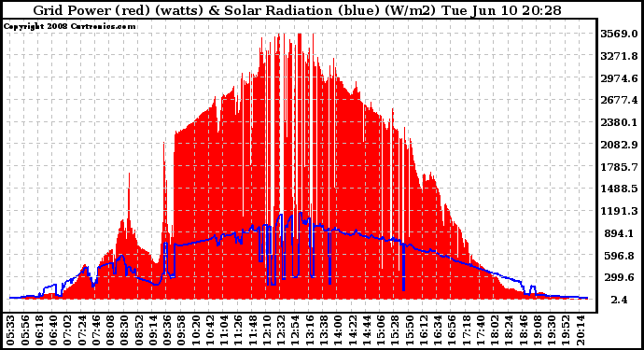
Task: Select the 10:42 time label
Action: [209, 330]
